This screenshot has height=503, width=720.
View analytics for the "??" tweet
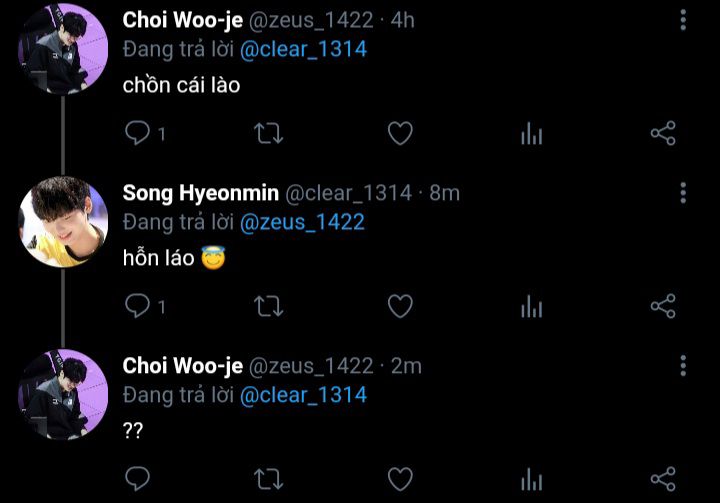tap(532, 479)
